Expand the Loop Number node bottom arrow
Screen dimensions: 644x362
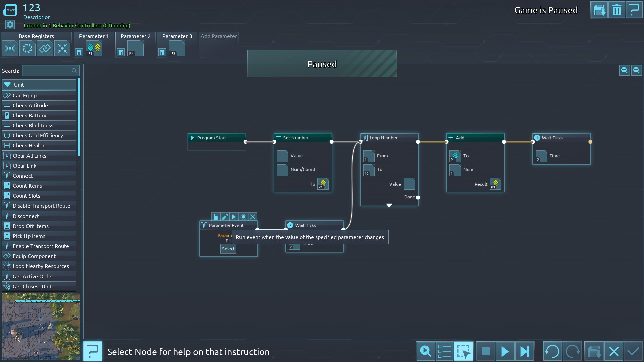coord(389,205)
